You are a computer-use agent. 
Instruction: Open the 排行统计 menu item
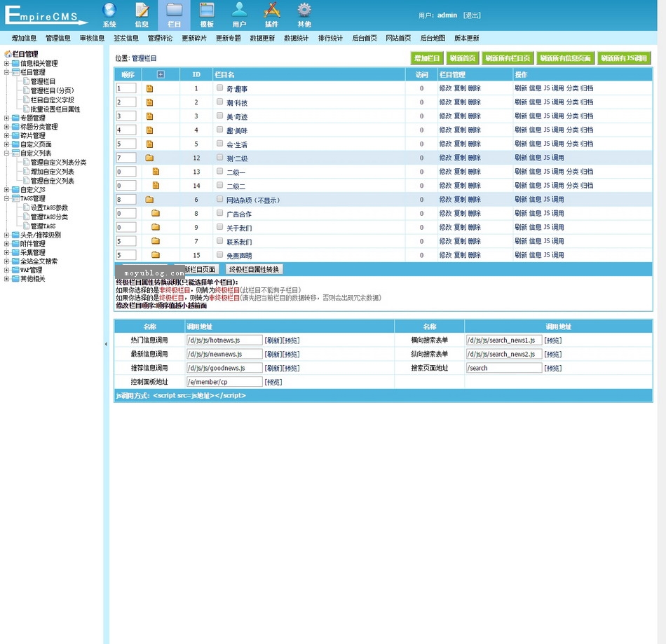click(x=330, y=39)
